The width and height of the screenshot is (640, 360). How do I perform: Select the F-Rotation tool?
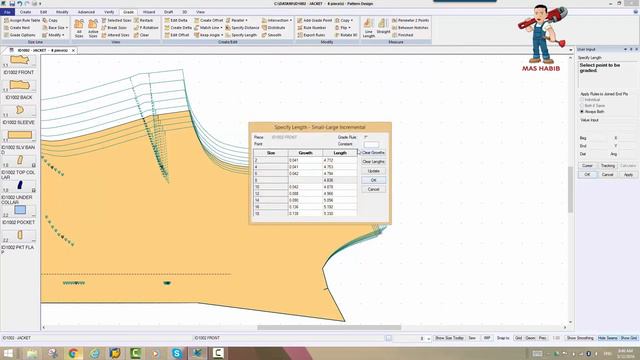(146, 28)
